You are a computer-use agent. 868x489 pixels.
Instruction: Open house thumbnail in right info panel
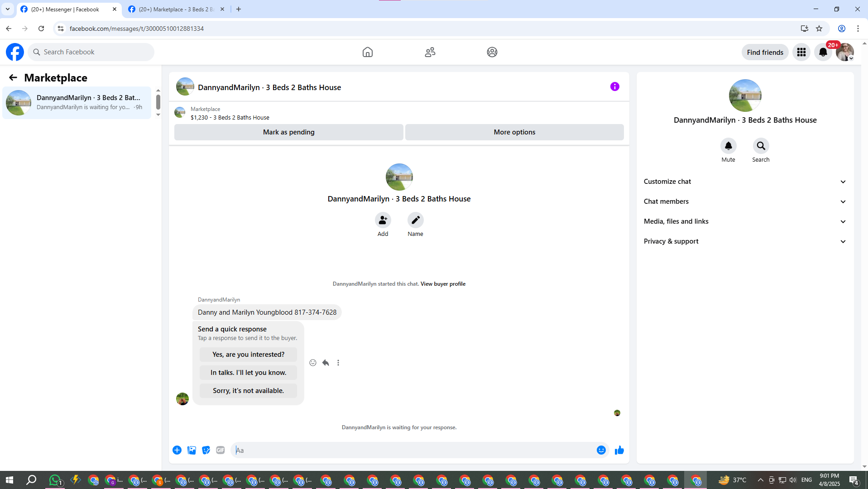coord(745,96)
